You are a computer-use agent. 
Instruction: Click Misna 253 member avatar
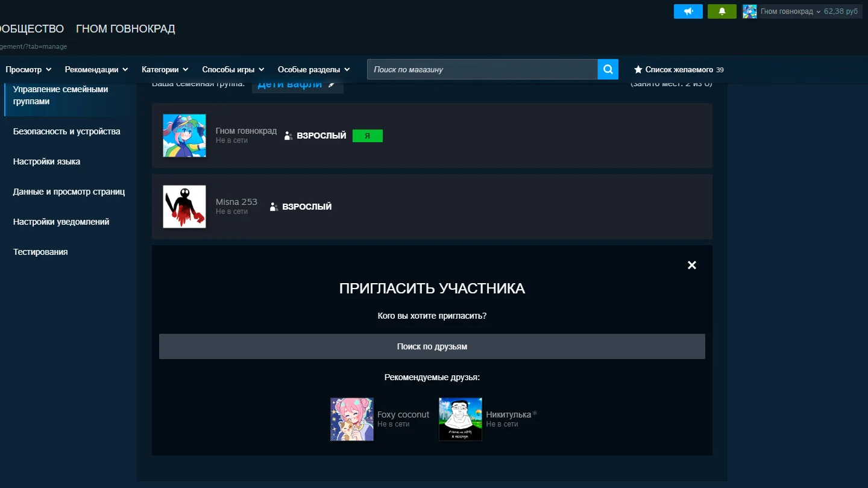click(x=184, y=207)
